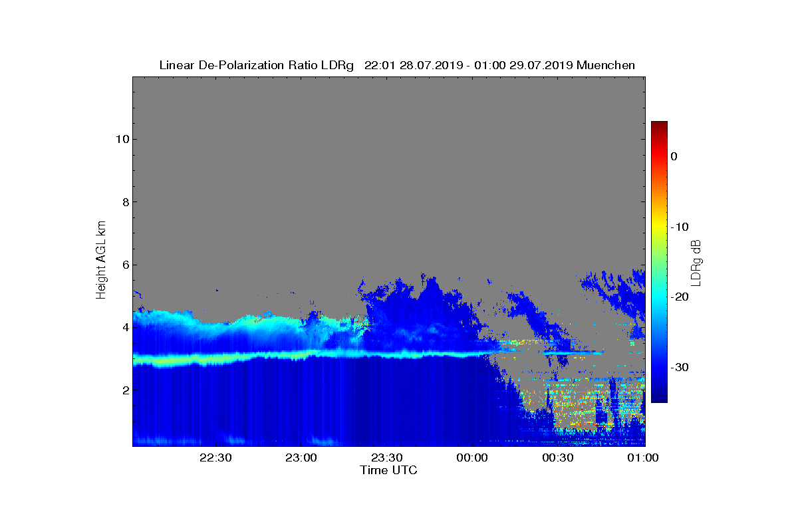This screenshot has width=798, height=532.
Task: Select the 00:00 time tick label
Action: [x=473, y=458]
